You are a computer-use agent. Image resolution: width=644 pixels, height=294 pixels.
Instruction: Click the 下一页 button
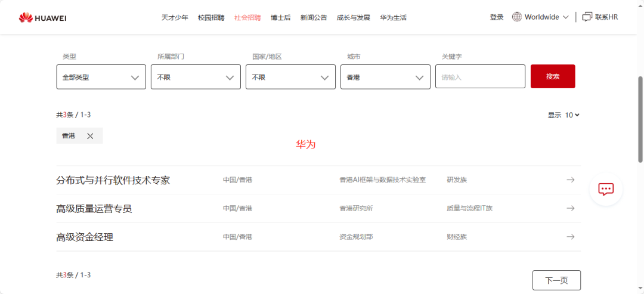556,280
